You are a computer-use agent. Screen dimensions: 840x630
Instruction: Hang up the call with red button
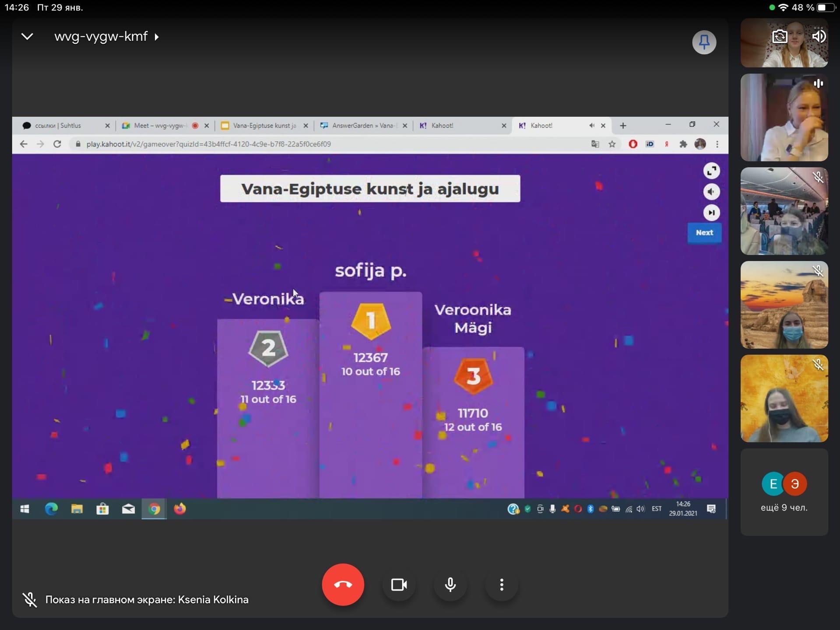(343, 584)
